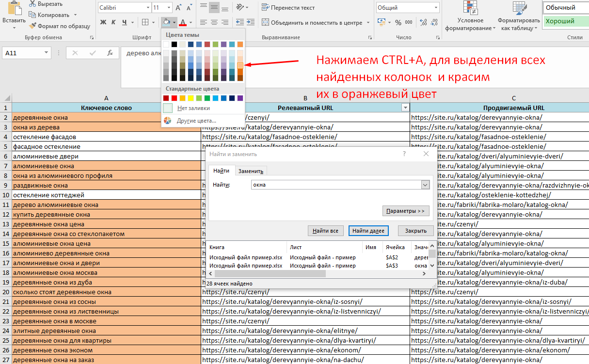The height and width of the screenshot is (364, 589).
Task: Open filter dropdown on Релевантный URL header
Action: tap(405, 108)
